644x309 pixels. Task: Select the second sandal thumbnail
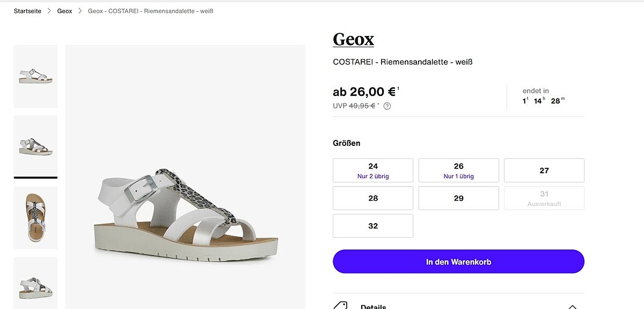pyautogui.click(x=35, y=146)
